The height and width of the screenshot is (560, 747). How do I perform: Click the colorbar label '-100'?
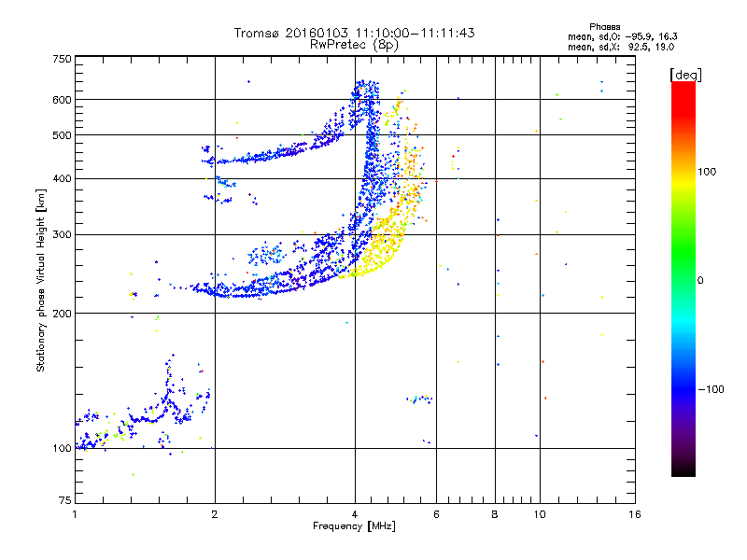click(x=711, y=389)
